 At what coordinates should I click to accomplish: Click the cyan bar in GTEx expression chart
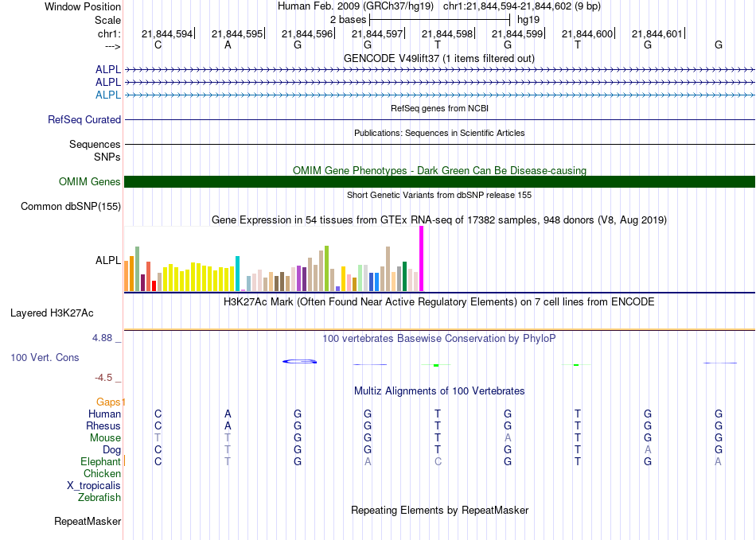point(238,273)
